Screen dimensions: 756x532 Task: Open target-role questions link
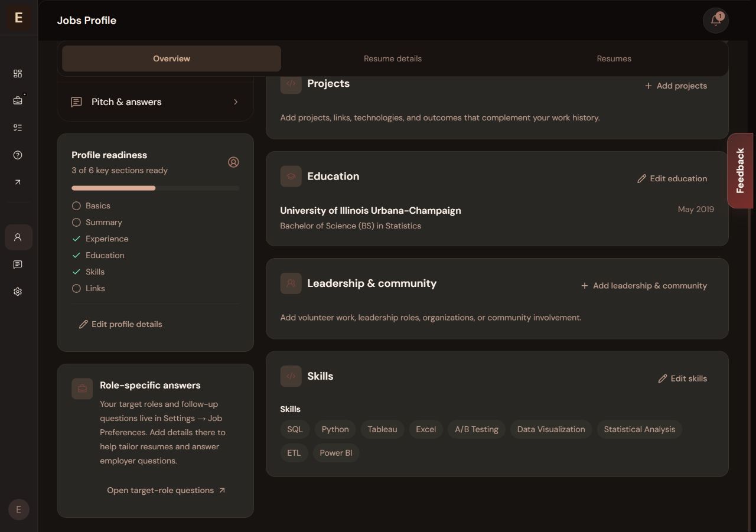[166, 490]
